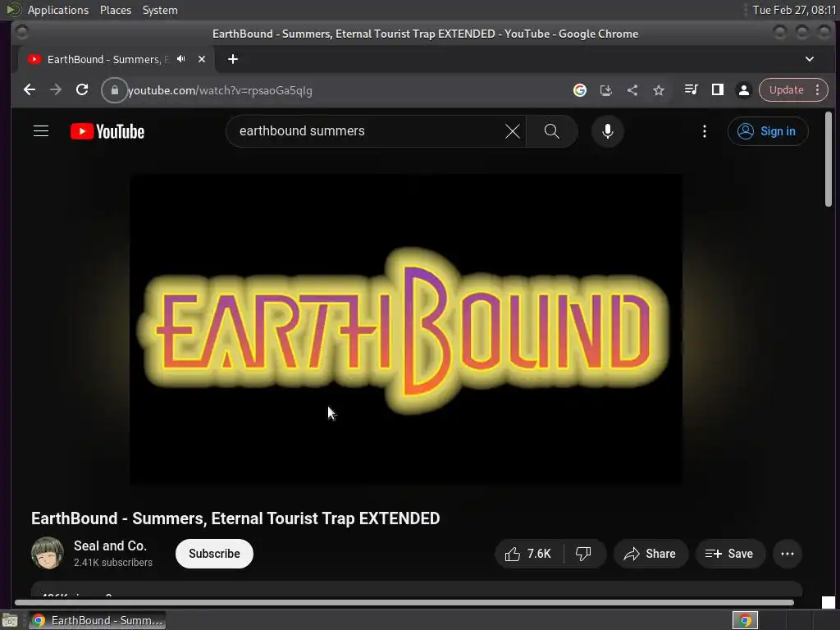Click the show desktop icon in the taskbar
This screenshot has width=840, height=630.
[10, 620]
